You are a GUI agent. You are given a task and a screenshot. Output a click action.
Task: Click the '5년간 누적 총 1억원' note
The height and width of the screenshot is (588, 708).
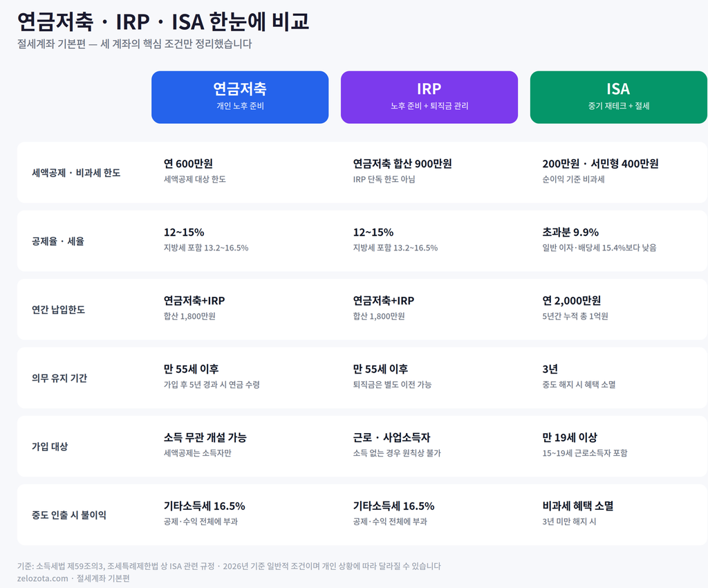click(575, 316)
